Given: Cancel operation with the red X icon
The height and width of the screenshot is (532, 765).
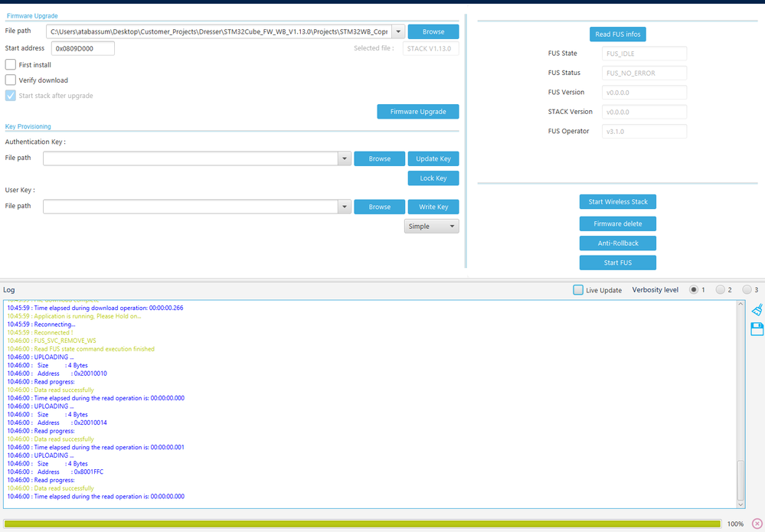Looking at the screenshot, I should (757, 524).
